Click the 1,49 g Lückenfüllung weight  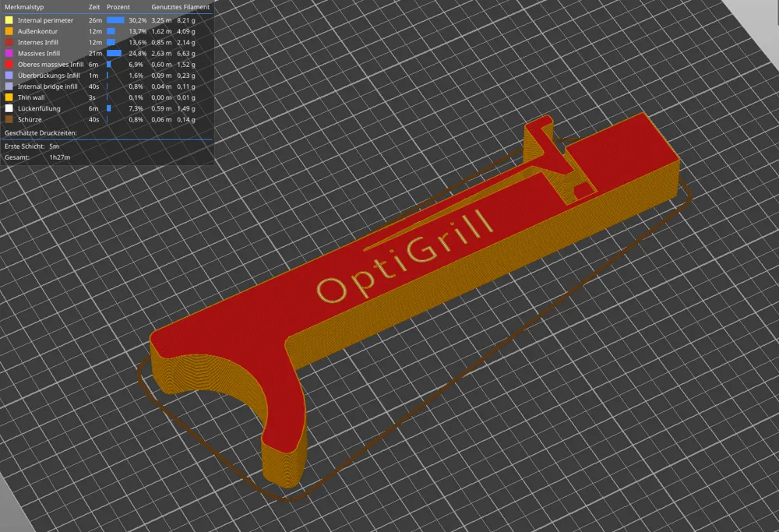[x=186, y=108]
